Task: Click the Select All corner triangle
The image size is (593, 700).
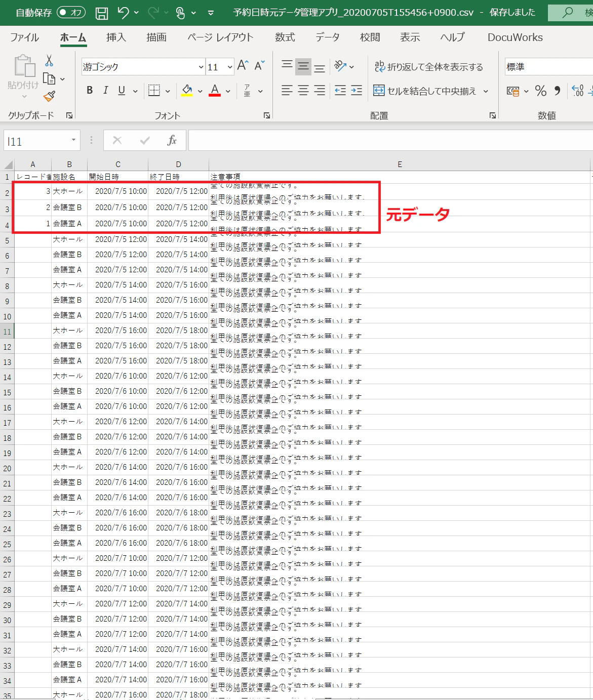Action: tap(8, 164)
